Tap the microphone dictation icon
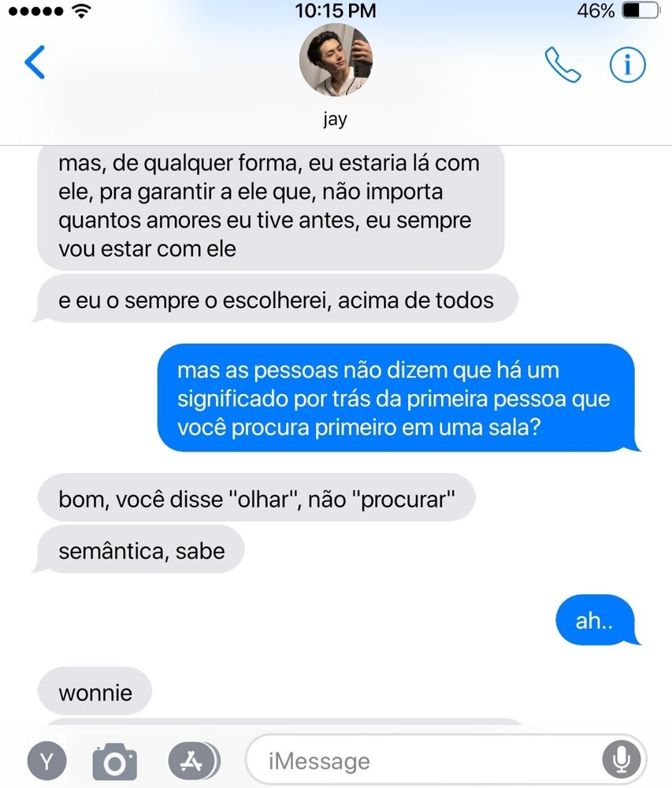This screenshot has height=788, width=672. click(622, 760)
